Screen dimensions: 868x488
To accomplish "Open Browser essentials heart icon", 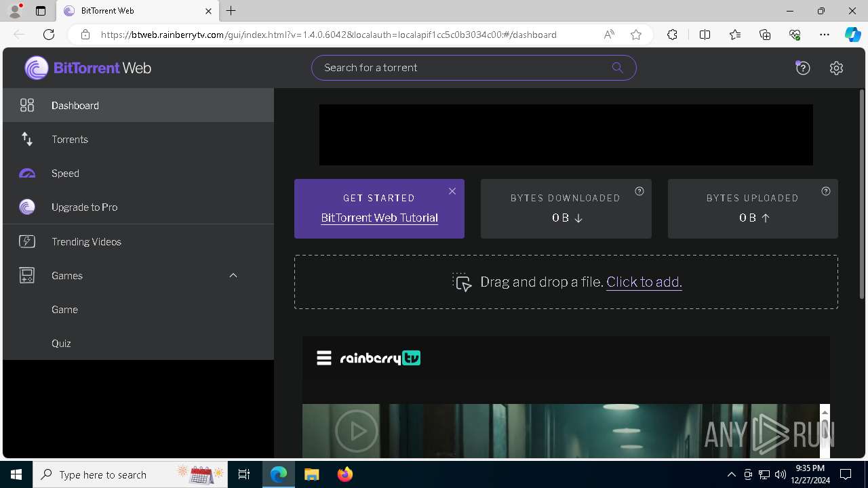I will (795, 35).
